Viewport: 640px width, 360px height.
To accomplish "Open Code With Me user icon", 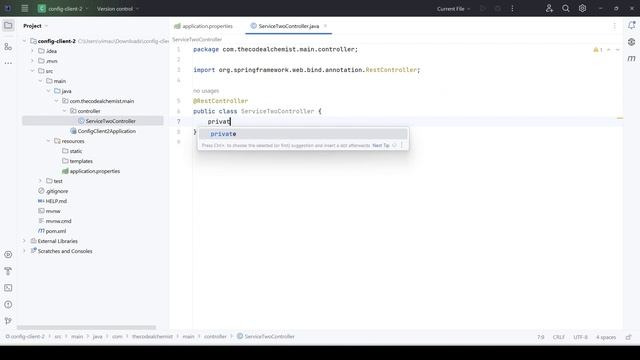I will click(x=549, y=9).
